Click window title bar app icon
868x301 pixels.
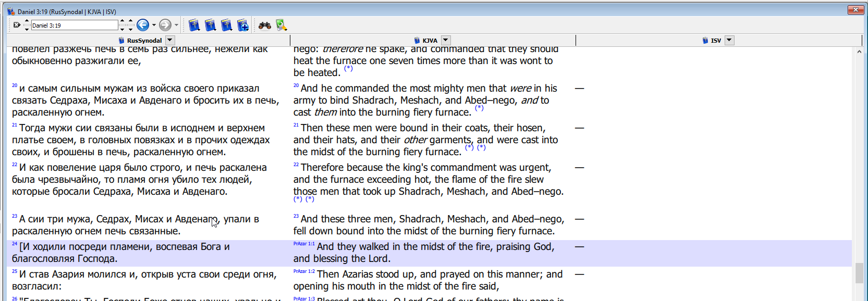point(11,11)
